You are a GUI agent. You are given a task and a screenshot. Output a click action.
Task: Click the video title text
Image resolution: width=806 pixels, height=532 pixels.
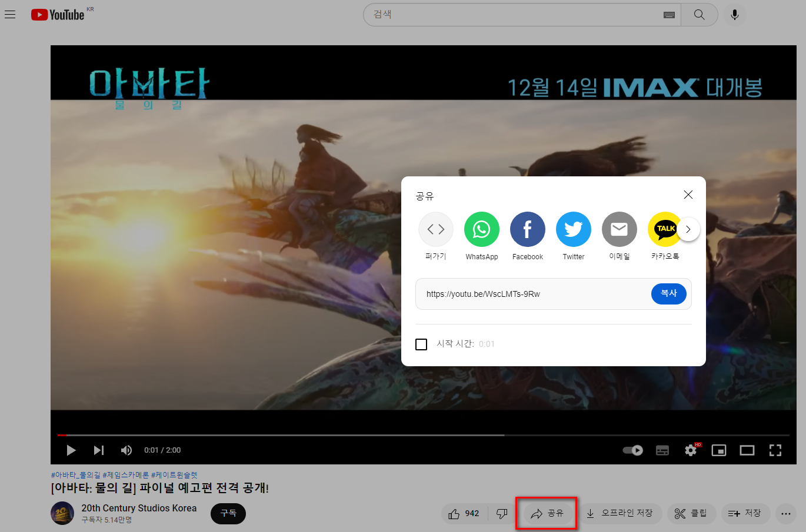[159, 488]
